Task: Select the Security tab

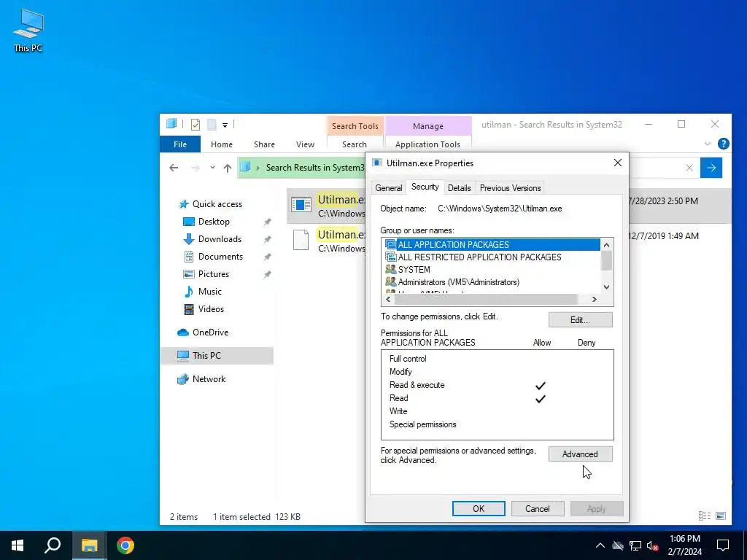Action: pyautogui.click(x=425, y=187)
